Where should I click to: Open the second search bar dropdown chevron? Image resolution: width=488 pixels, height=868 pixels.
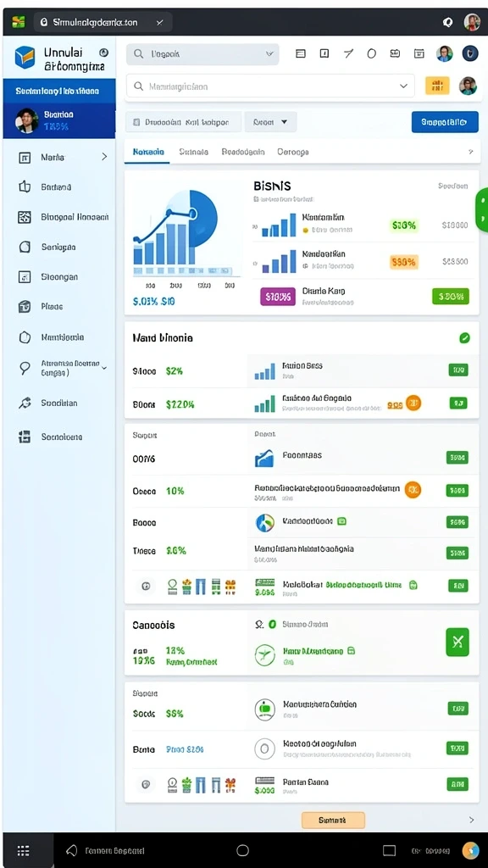click(x=403, y=86)
